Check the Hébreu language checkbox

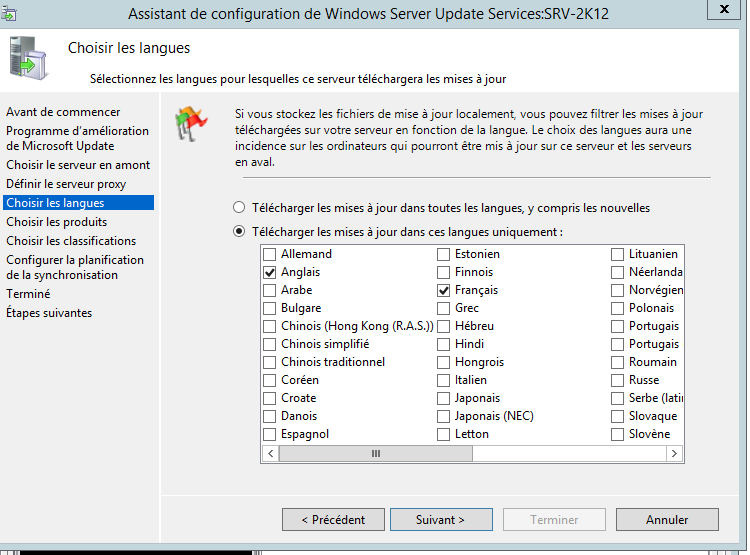(x=443, y=326)
